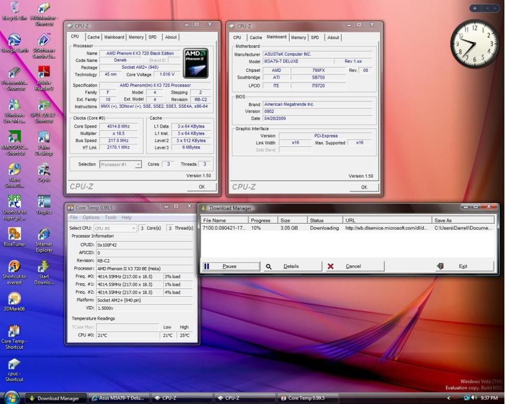This screenshot has width=532, height=404.
Task: Click the File Name column header
Action: point(225,220)
